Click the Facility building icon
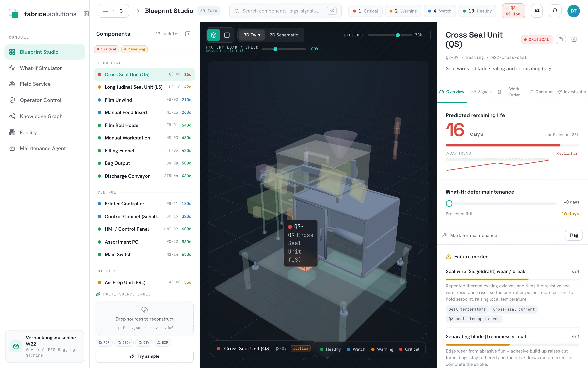Screen dimensions: 588x368 (12, 132)
